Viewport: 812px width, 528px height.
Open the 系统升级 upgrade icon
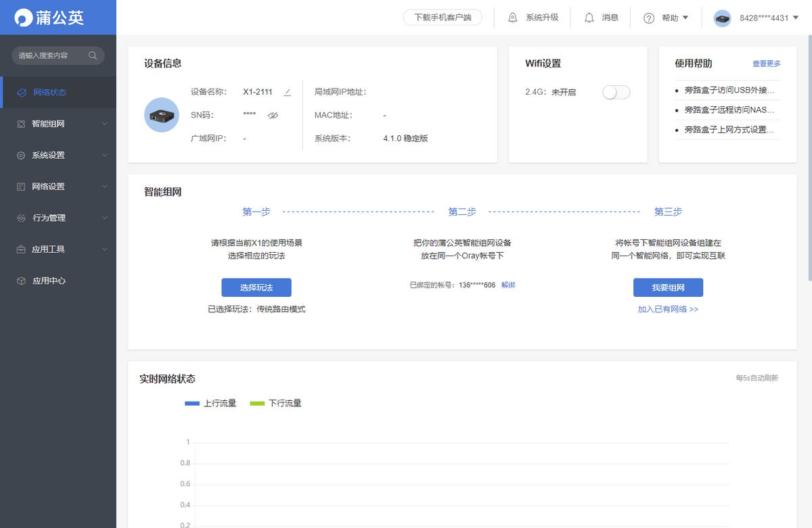[x=514, y=18]
